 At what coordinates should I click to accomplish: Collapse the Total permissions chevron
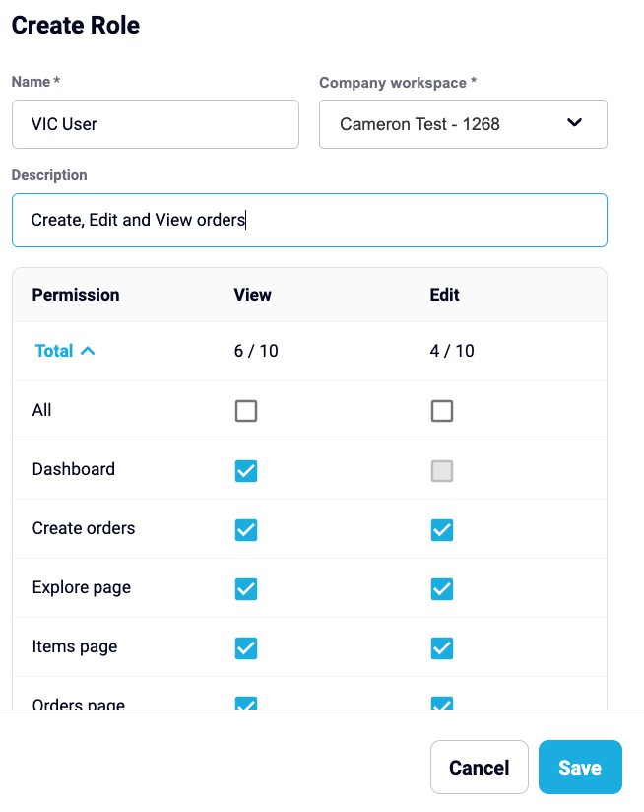[x=88, y=351]
